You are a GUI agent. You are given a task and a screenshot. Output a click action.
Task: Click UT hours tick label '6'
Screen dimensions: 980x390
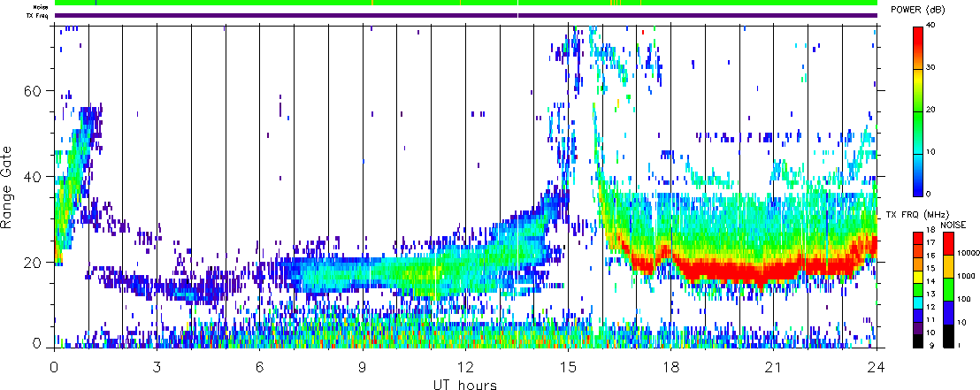click(x=259, y=368)
